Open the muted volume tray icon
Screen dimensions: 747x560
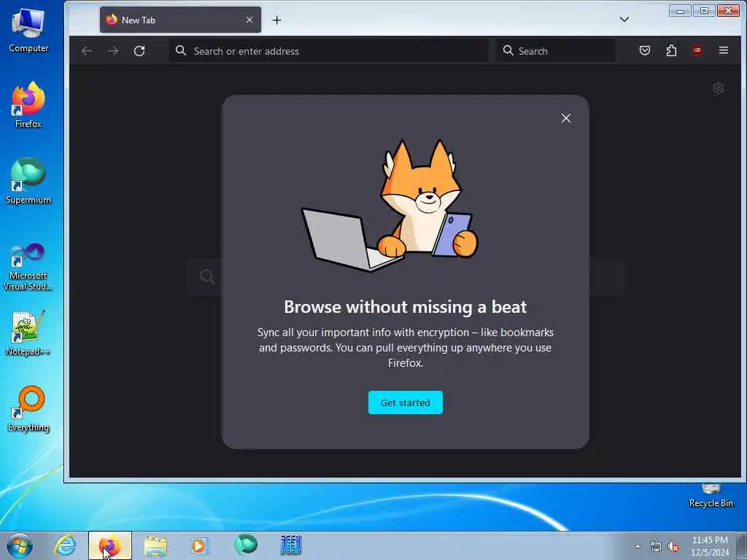click(x=673, y=547)
